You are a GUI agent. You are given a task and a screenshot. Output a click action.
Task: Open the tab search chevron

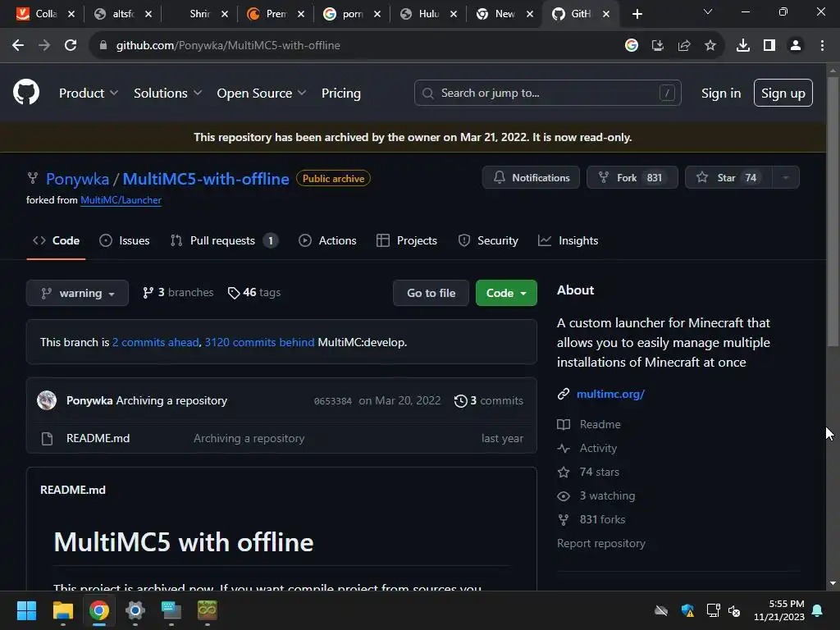(708, 11)
